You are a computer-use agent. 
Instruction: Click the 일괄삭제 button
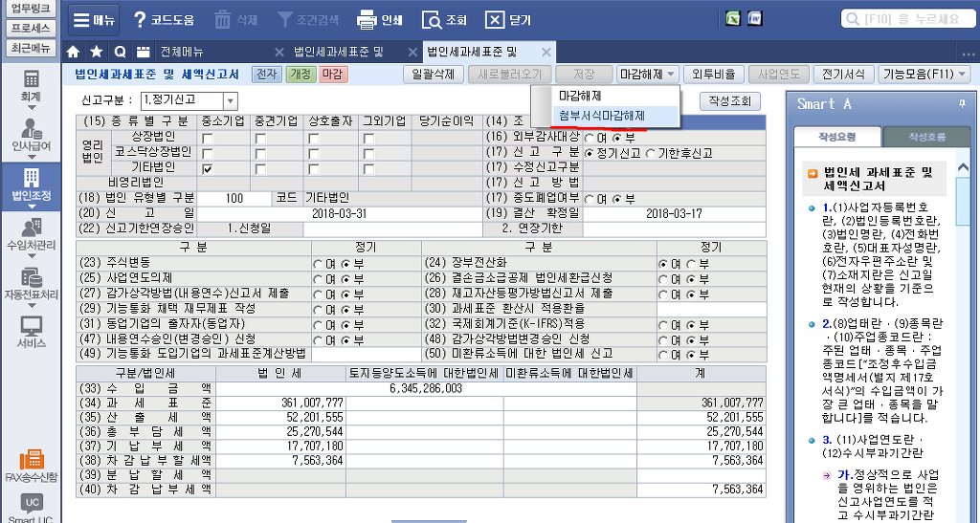pyautogui.click(x=433, y=74)
